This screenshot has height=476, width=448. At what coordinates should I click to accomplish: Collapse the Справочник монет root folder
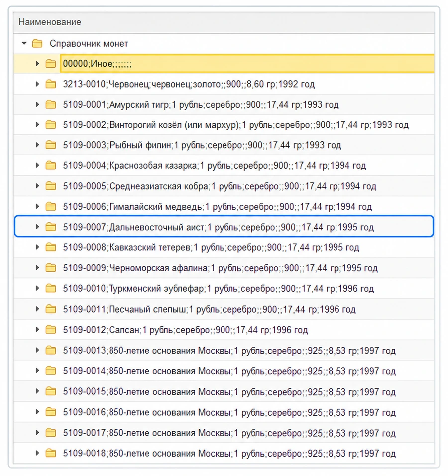[x=24, y=44]
